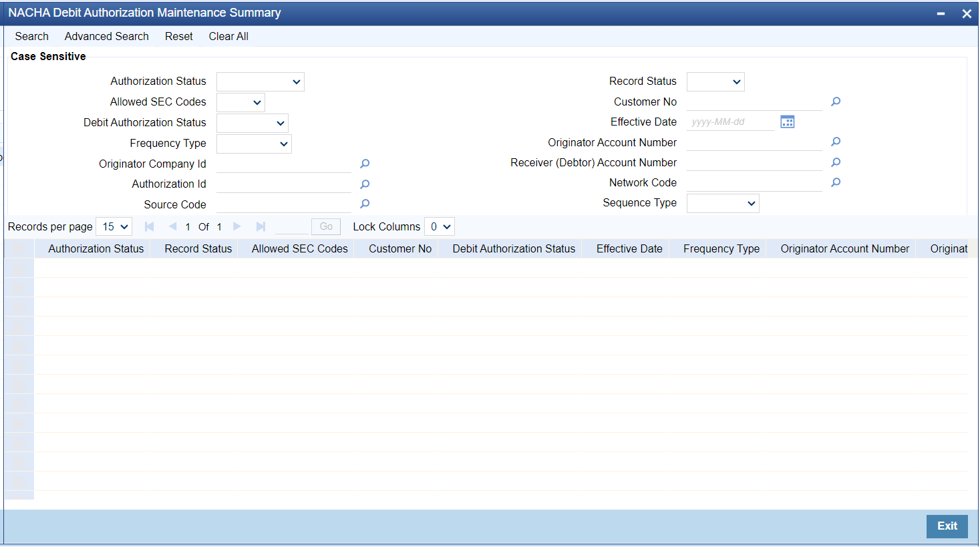Image resolution: width=980 pixels, height=551 pixels.
Task: Click the Authorization Status column header
Action: [x=96, y=248]
